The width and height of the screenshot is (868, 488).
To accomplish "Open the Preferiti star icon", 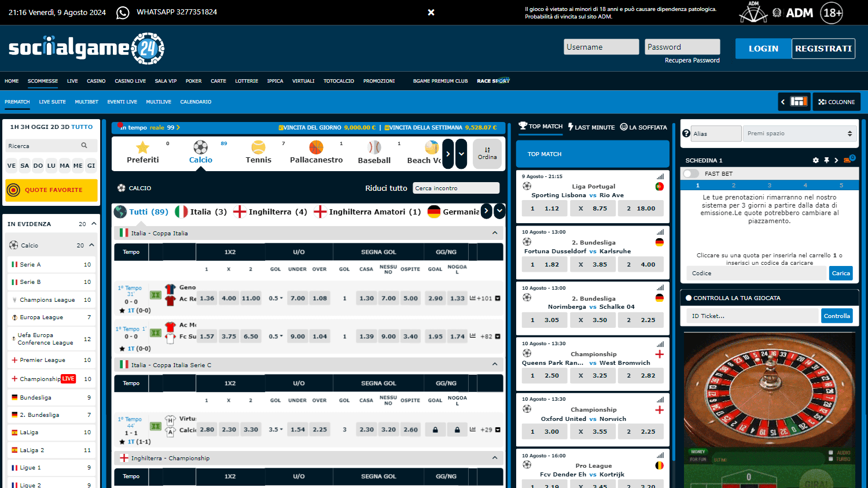I will coord(142,147).
